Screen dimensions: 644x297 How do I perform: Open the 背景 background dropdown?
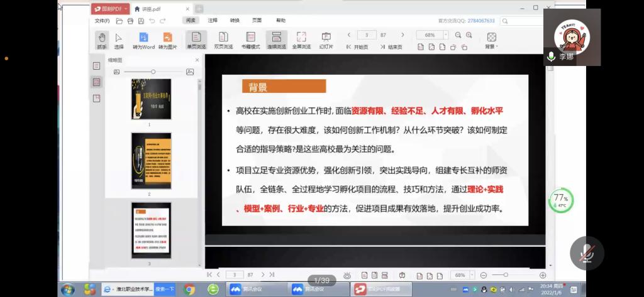pyautogui.click(x=491, y=40)
